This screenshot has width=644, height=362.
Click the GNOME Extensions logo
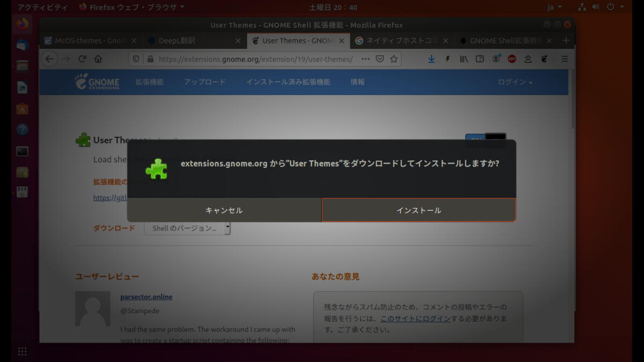(x=97, y=82)
